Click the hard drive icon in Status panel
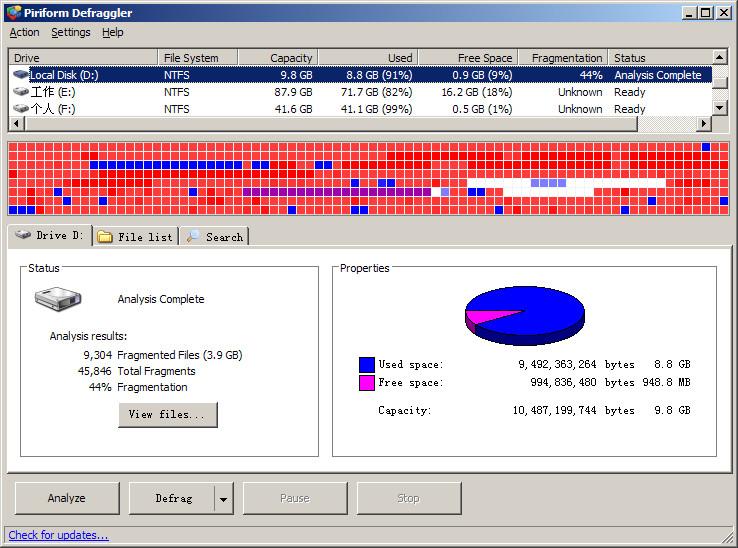 (58, 299)
